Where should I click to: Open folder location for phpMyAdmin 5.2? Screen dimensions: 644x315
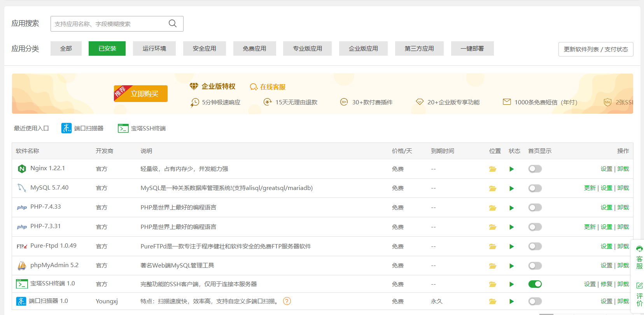pyautogui.click(x=493, y=266)
